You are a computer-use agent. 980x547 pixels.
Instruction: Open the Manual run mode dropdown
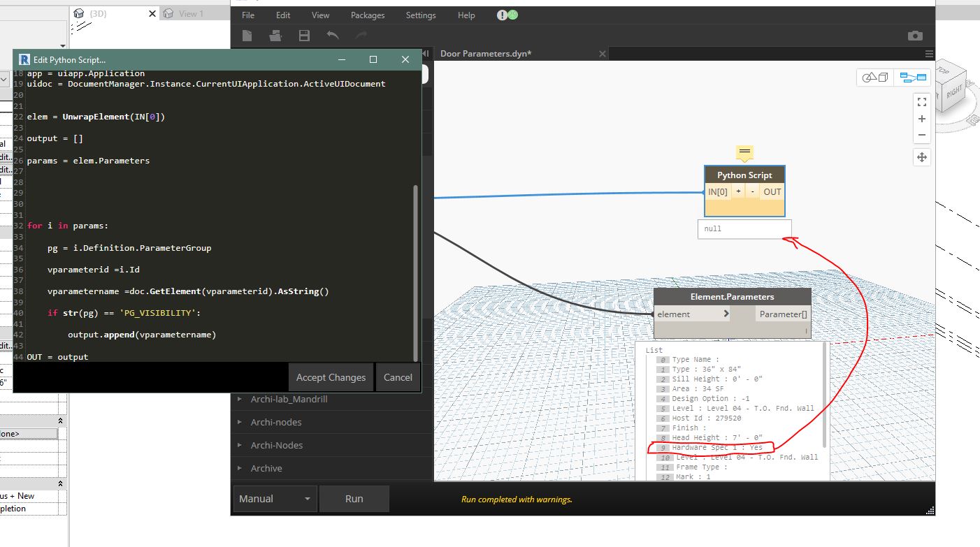pyautogui.click(x=275, y=499)
